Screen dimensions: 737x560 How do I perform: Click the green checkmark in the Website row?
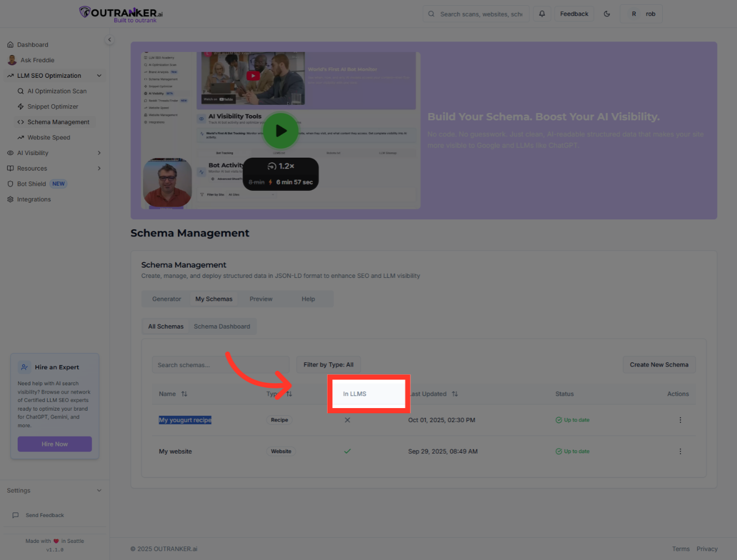[347, 452]
